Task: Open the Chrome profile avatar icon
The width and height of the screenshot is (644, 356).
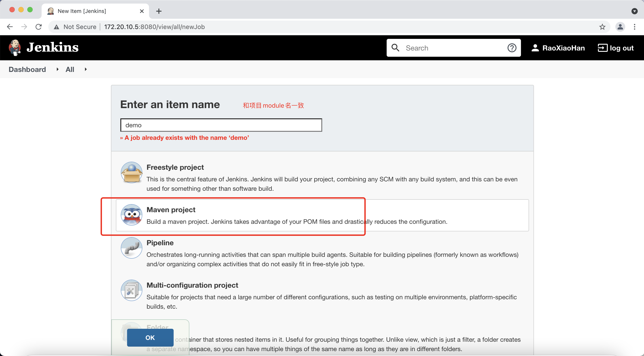Action: coord(620,27)
